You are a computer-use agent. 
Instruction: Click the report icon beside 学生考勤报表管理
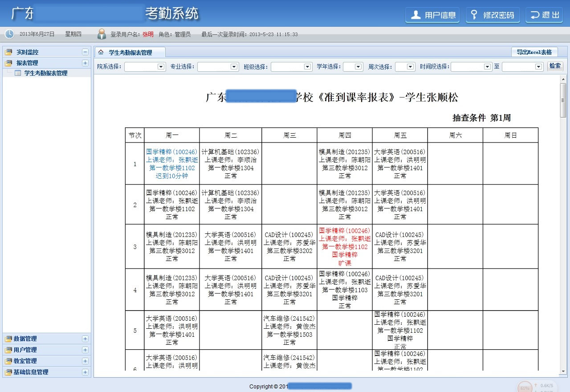click(18, 73)
